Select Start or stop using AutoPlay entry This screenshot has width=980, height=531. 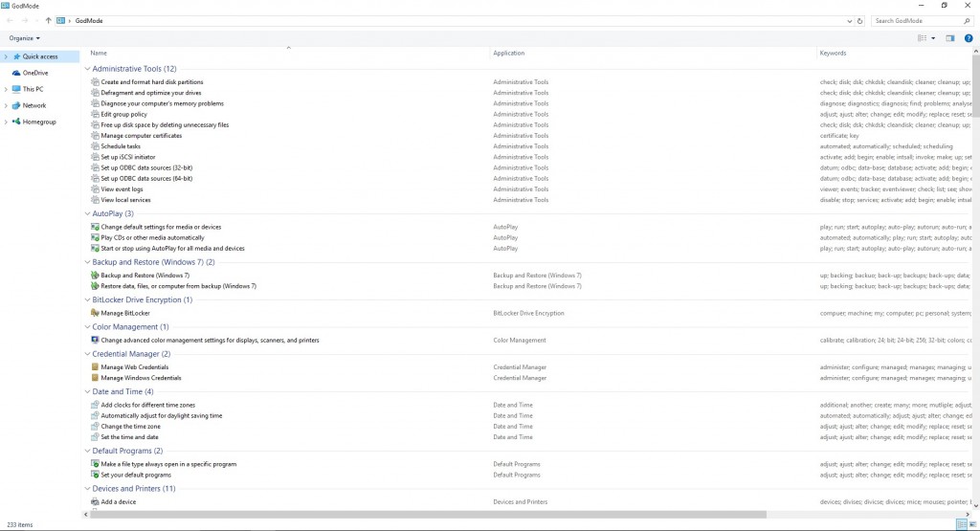172,248
